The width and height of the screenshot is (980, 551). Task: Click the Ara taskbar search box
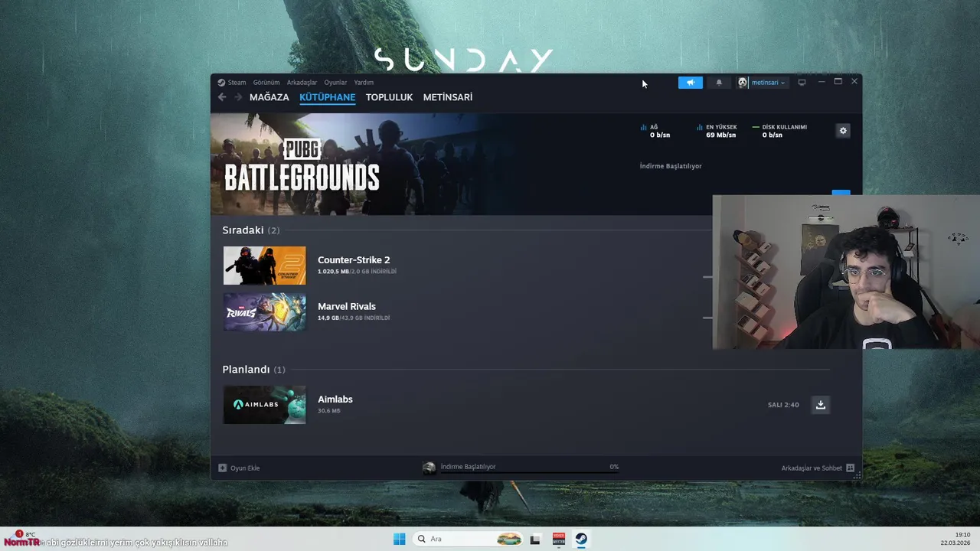tap(469, 539)
